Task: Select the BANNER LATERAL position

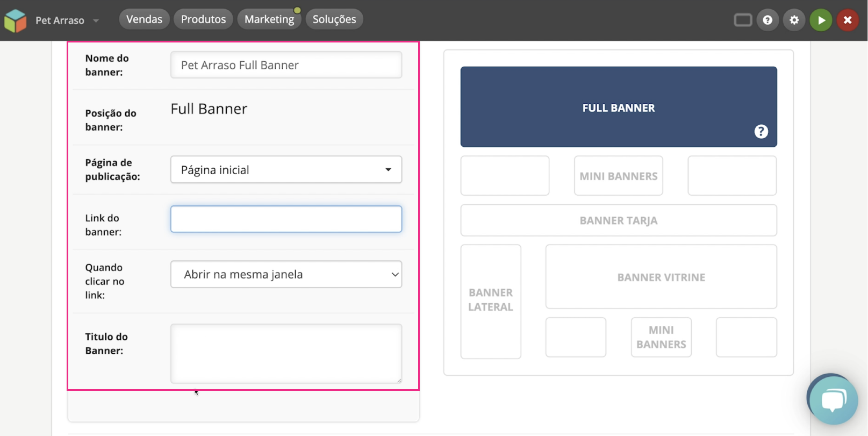Action: (x=491, y=302)
